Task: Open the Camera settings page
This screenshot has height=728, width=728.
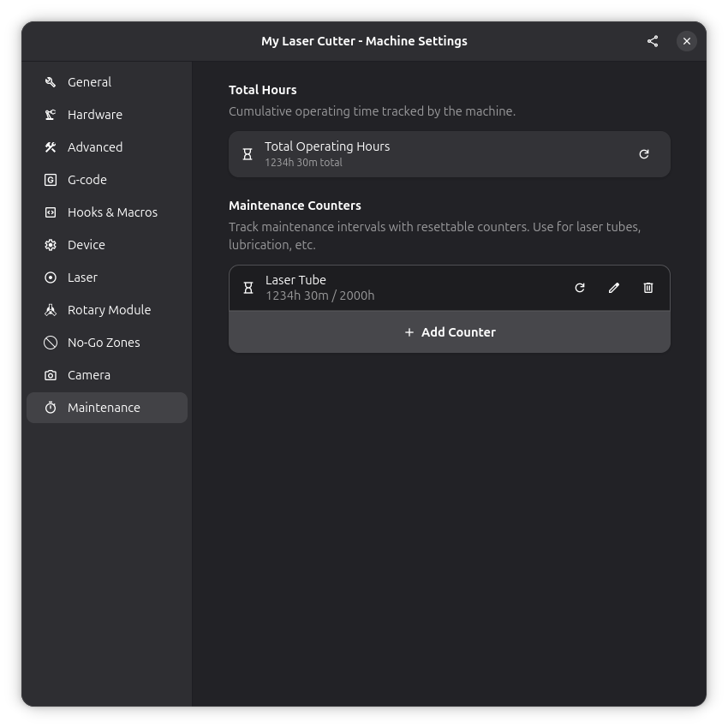Action: 107,374
